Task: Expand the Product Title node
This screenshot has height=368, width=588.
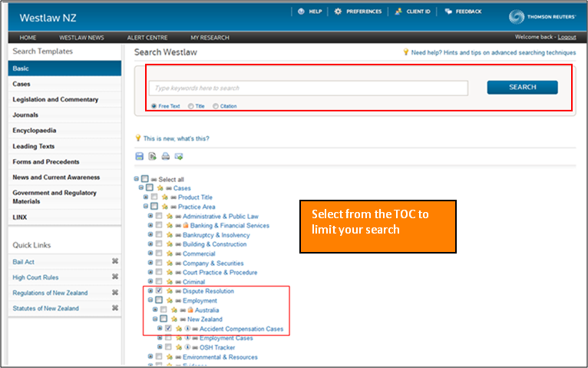Action: (x=146, y=197)
